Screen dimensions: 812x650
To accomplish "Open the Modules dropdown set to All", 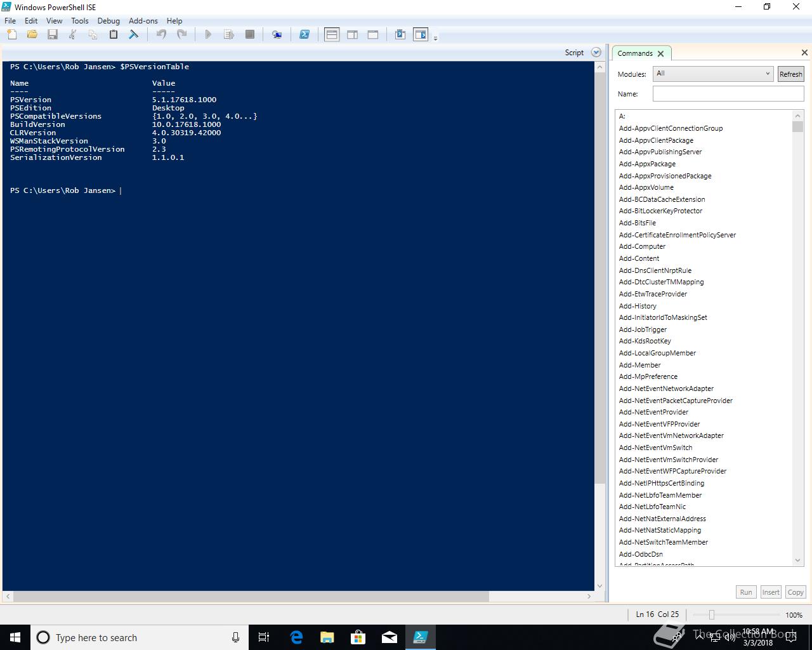I will tap(713, 74).
